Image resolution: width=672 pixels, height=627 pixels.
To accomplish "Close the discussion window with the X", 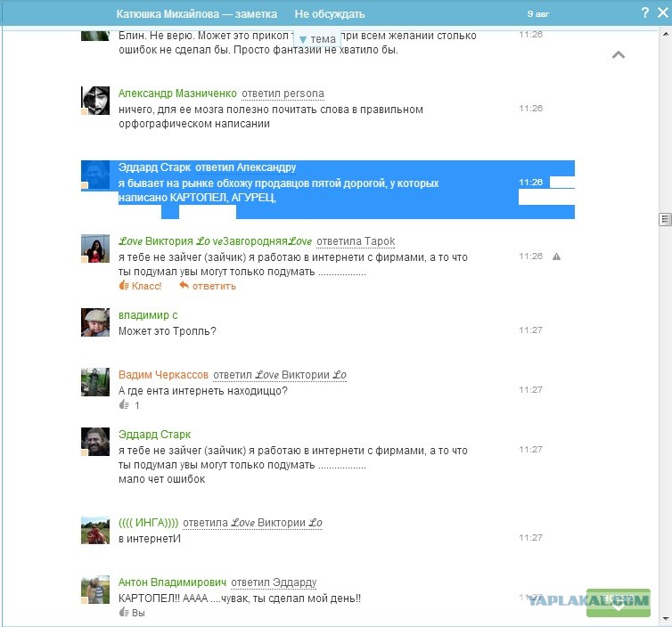I will tap(663, 12).
